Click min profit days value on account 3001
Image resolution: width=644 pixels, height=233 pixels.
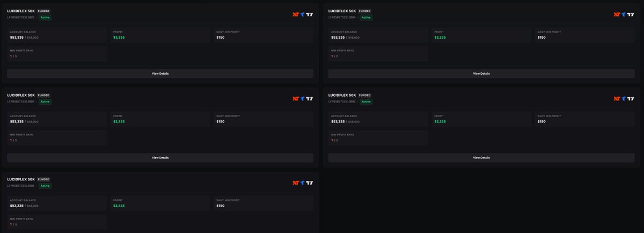pos(13,224)
